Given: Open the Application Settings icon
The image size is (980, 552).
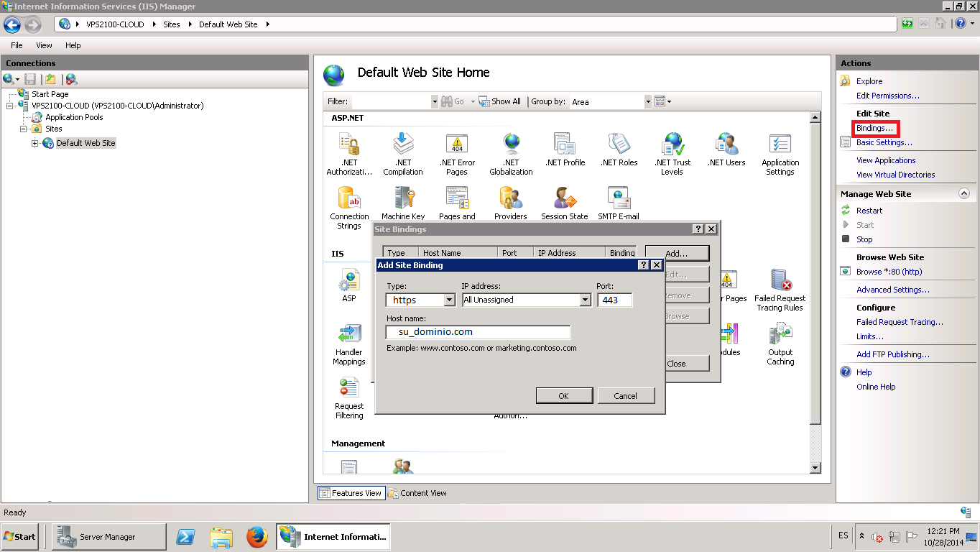Looking at the screenshot, I should click(x=780, y=154).
